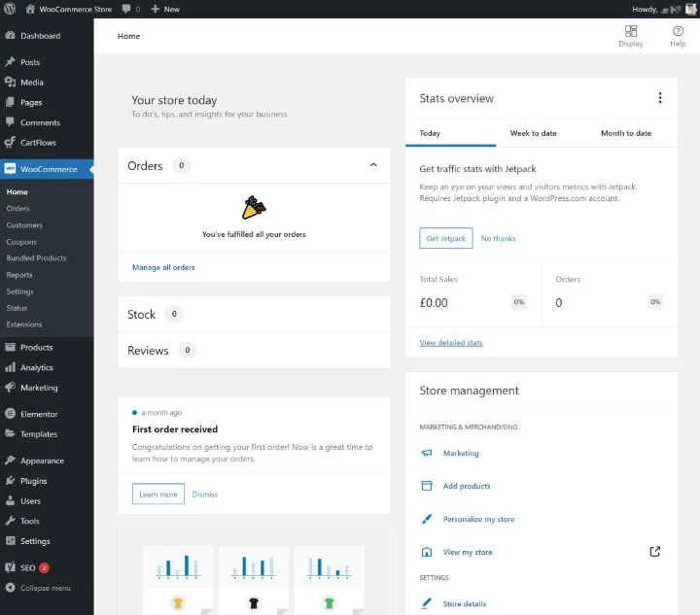Viewport: 700px width, 615px height.
Task: Click Manage all orders link
Action: tap(163, 267)
